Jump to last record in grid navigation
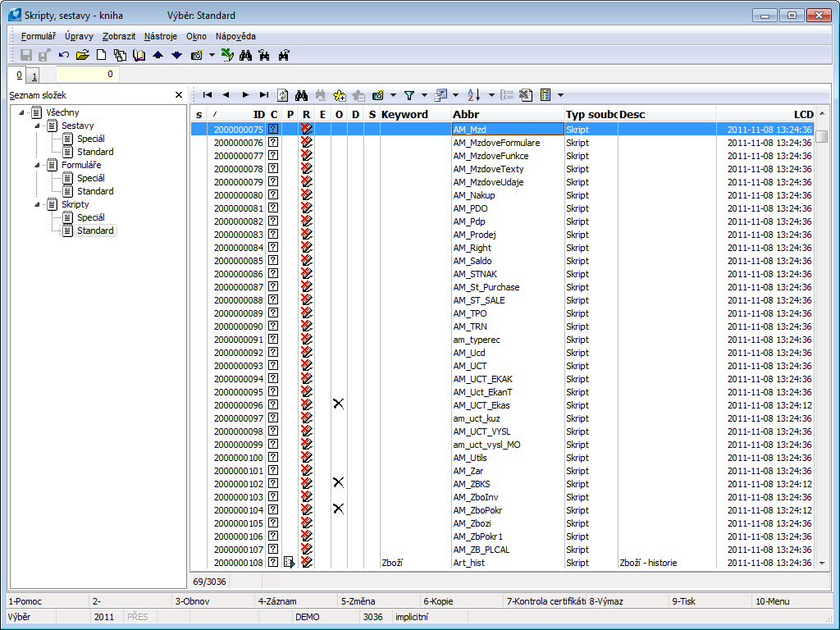Screen dimensions: 840x630 coord(263,95)
